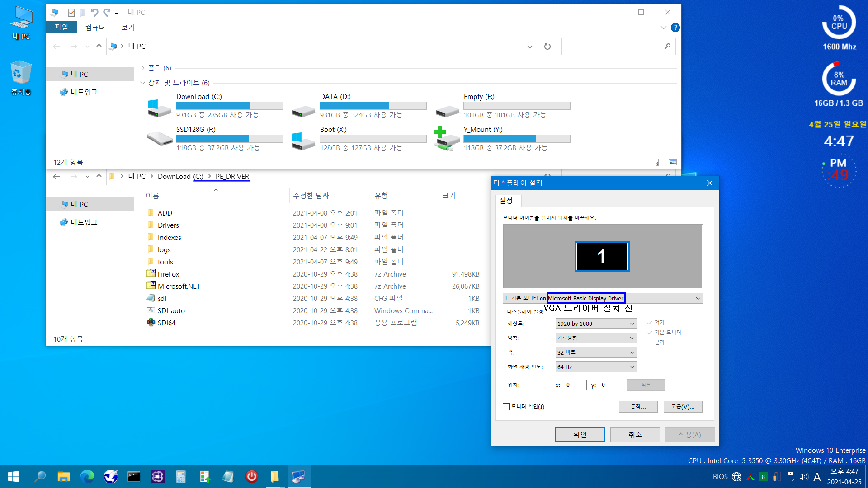Go up one level in 내 PC window

[x=99, y=47]
